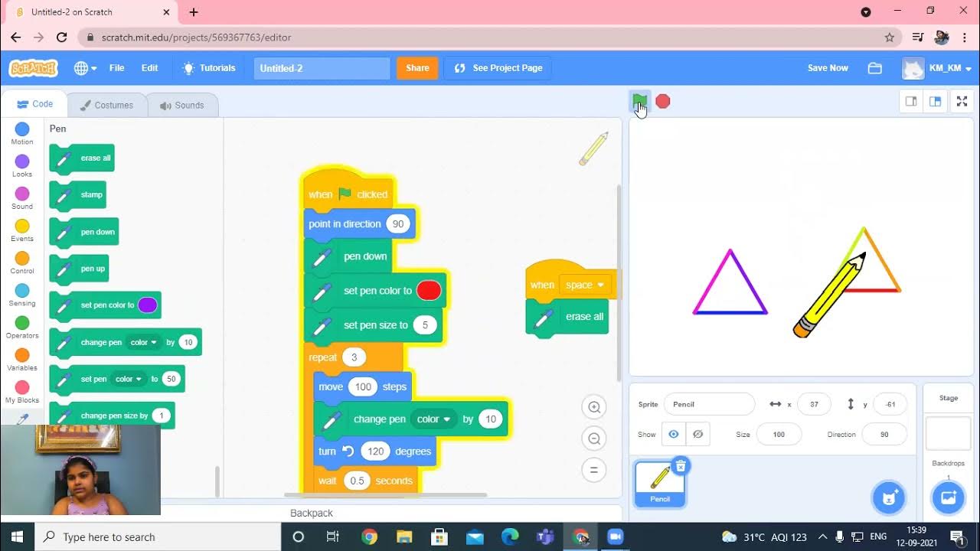Viewport: 980px width, 551px height.
Task: Open Tutorials
Action: tap(209, 68)
